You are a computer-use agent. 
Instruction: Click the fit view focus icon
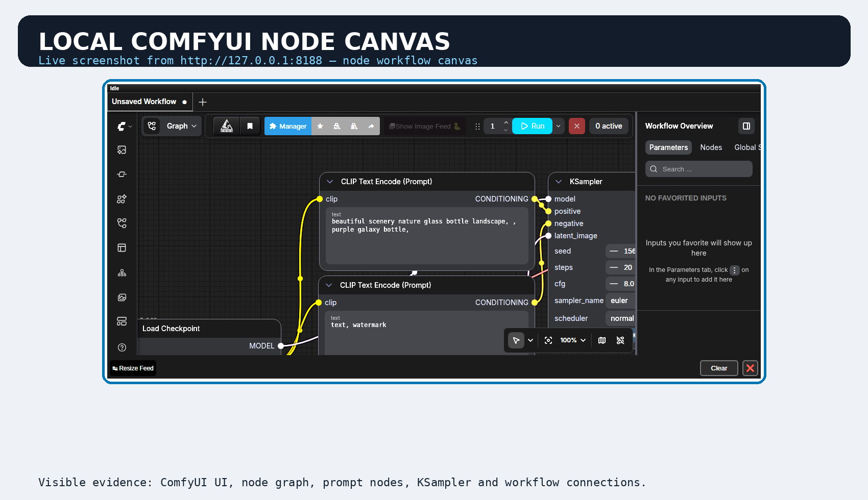click(x=548, y=340)
